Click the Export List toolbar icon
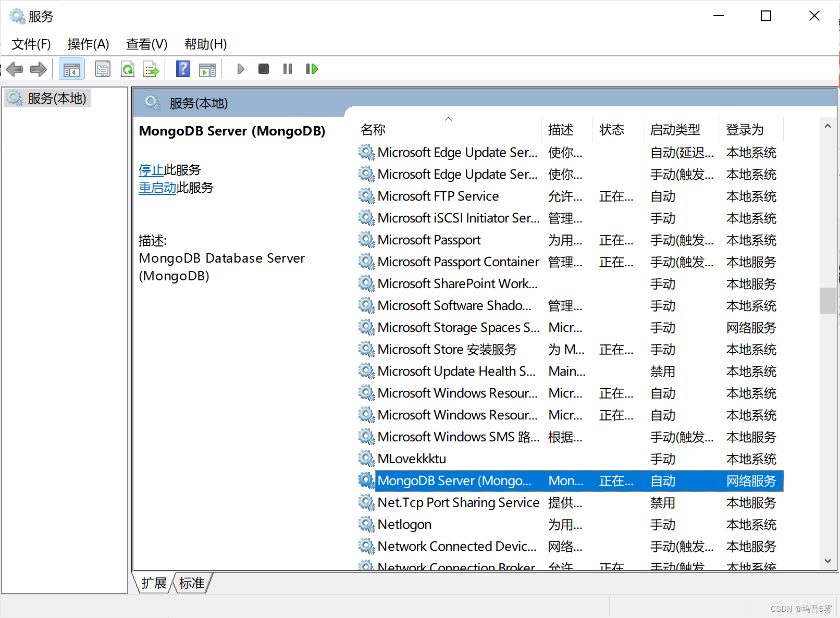This screenshot has width=840, height=618. pos(151,69)
